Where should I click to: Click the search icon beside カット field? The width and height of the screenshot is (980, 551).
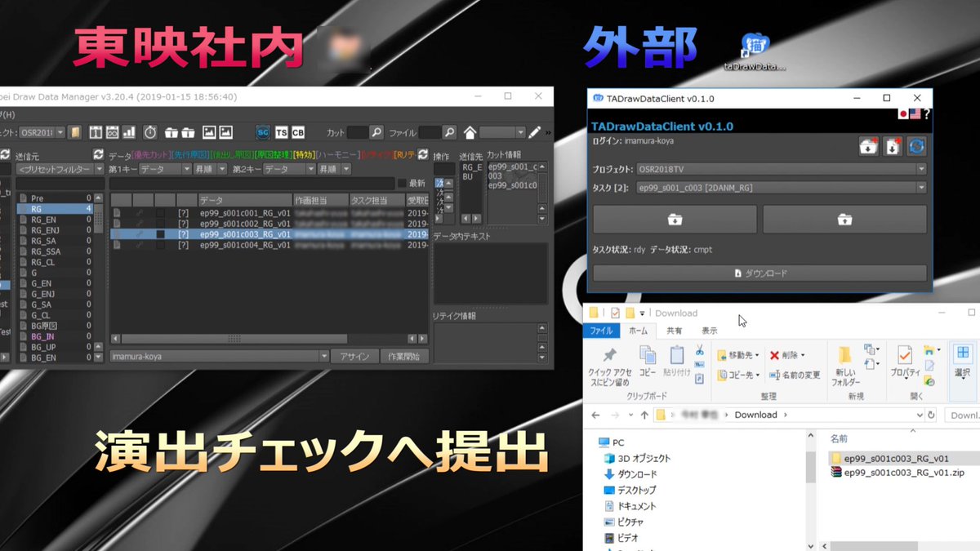pos(376,132)
